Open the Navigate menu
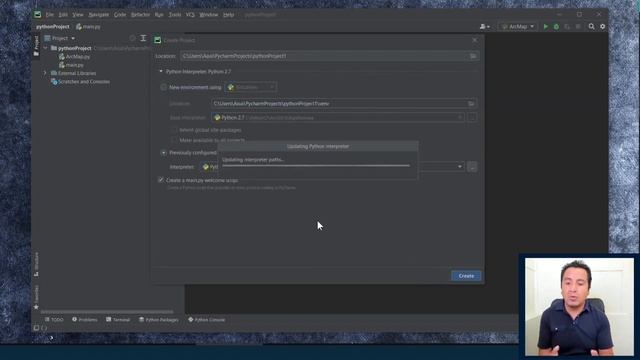 click(x=98, y=14)
